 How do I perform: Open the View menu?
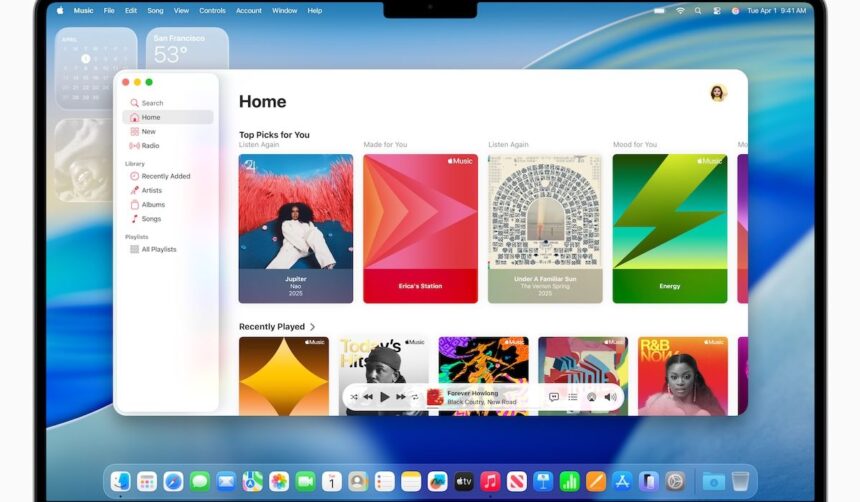(x=181, y=10)
